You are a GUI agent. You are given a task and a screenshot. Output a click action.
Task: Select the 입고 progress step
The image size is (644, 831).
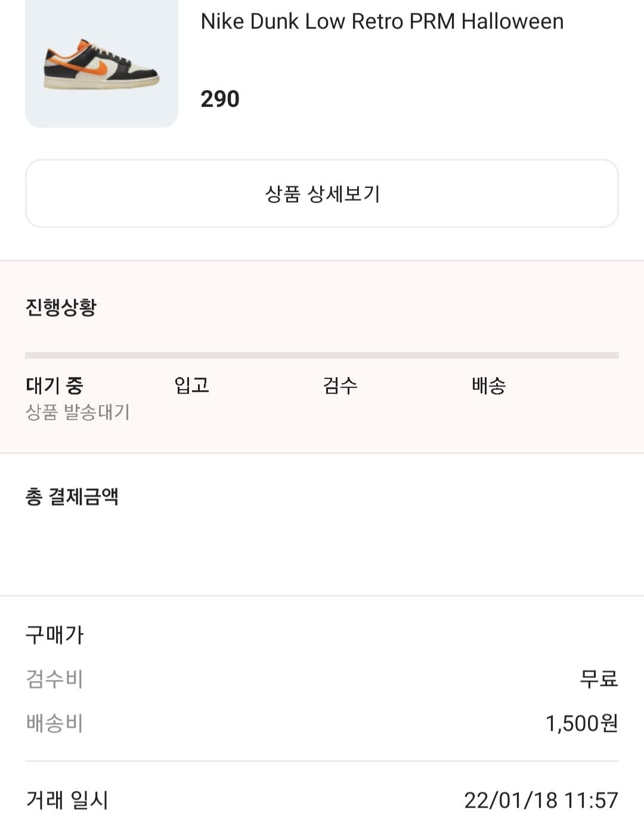pyautogui.click(x=191, y=385)
